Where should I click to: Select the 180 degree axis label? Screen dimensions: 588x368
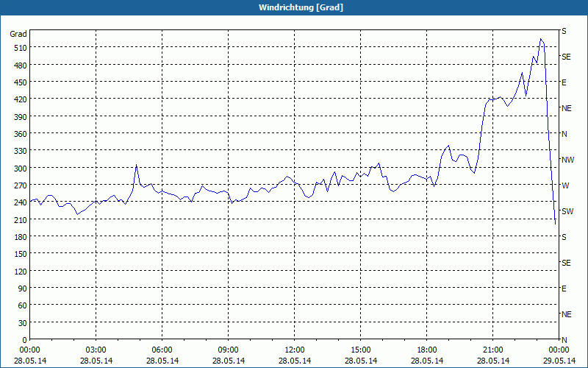click(x=21, y=236)
